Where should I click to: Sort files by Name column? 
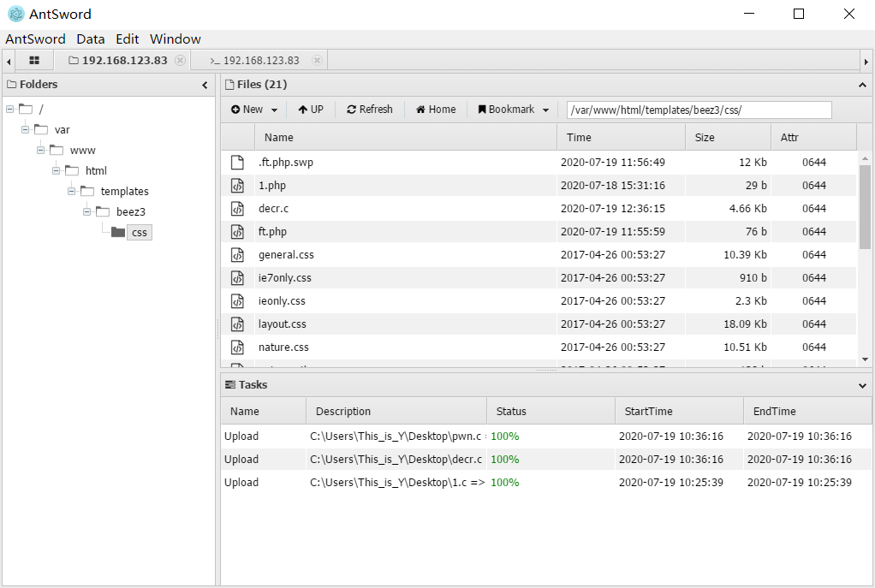406,137
